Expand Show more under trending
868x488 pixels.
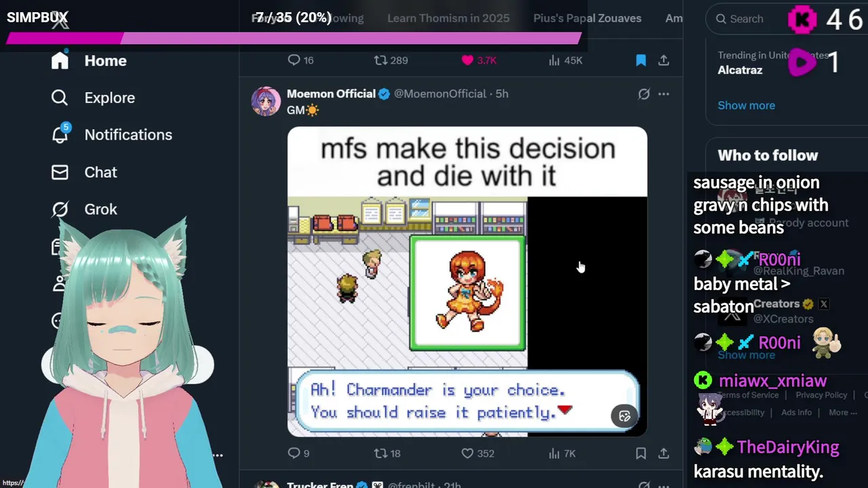[x=746, y=105]
